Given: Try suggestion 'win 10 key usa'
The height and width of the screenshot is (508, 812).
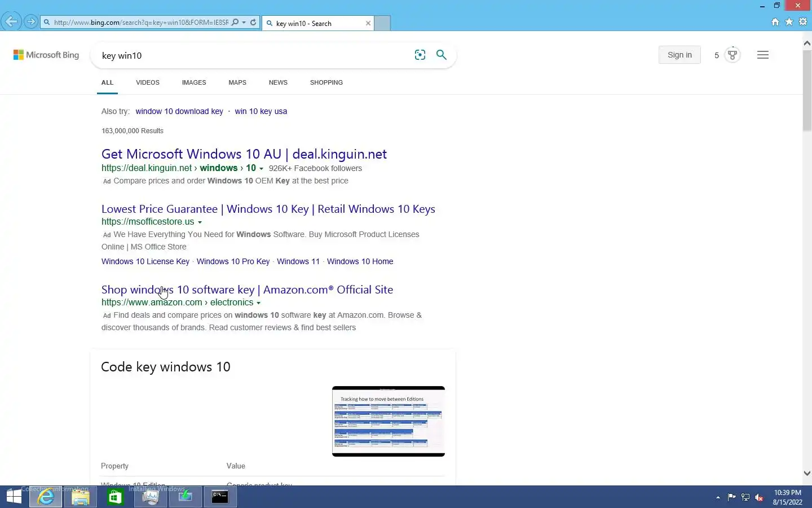Looking at the screenshot, I should (261, 111).
